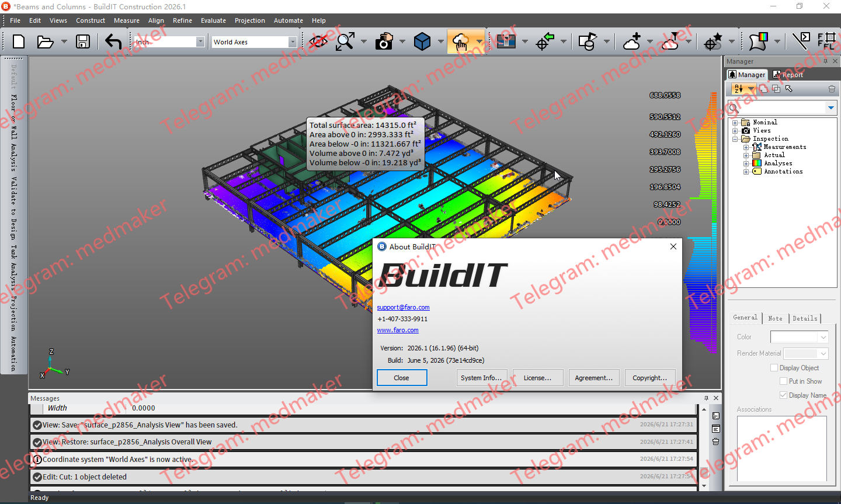Click the rainbow color scale bar
841x504 pixels.
click(713, 223)
